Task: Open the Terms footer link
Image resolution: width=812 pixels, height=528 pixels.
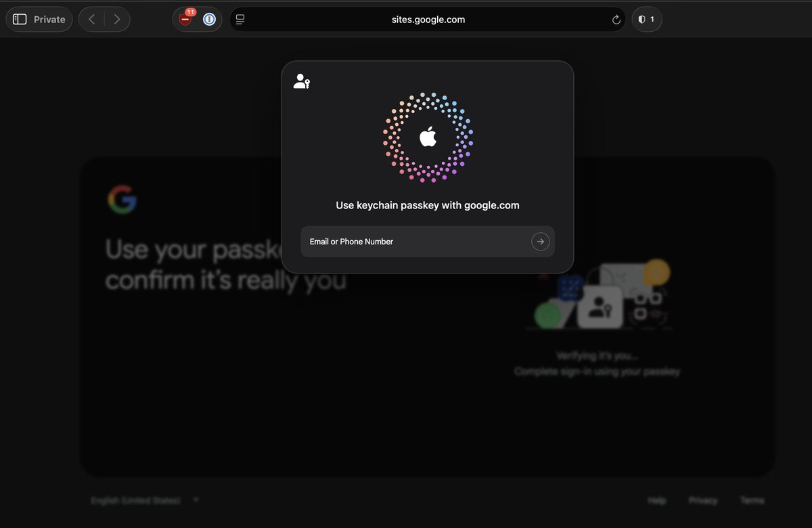Action: 752,500
